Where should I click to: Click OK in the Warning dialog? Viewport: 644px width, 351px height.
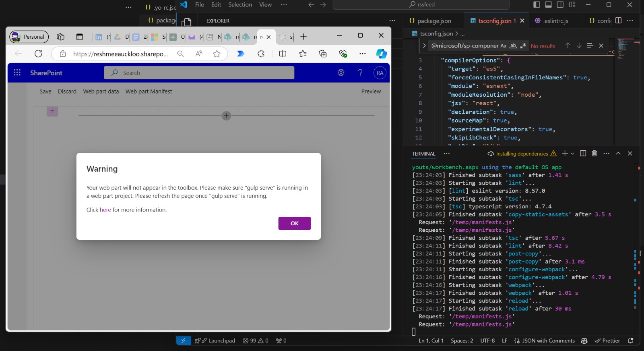click(295, 223)
